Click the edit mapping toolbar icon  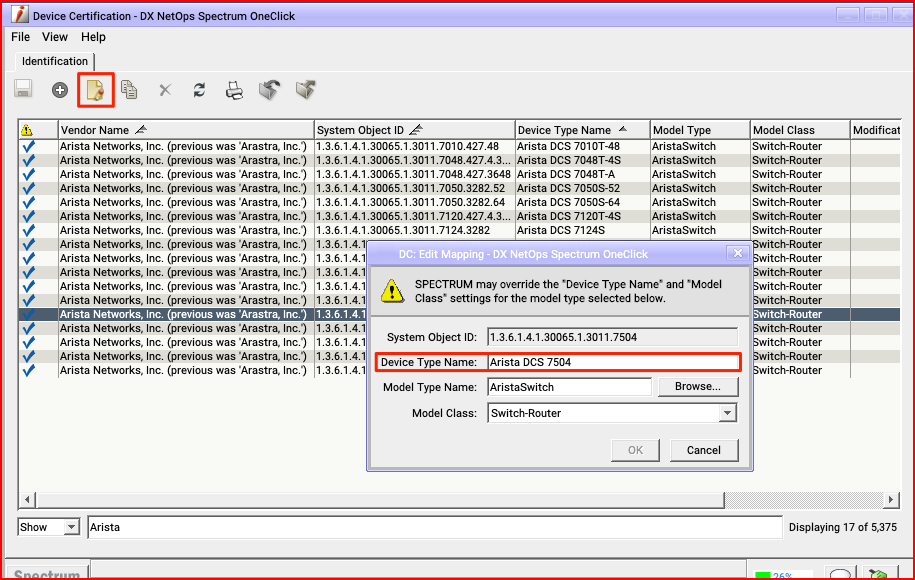point(96,90)
